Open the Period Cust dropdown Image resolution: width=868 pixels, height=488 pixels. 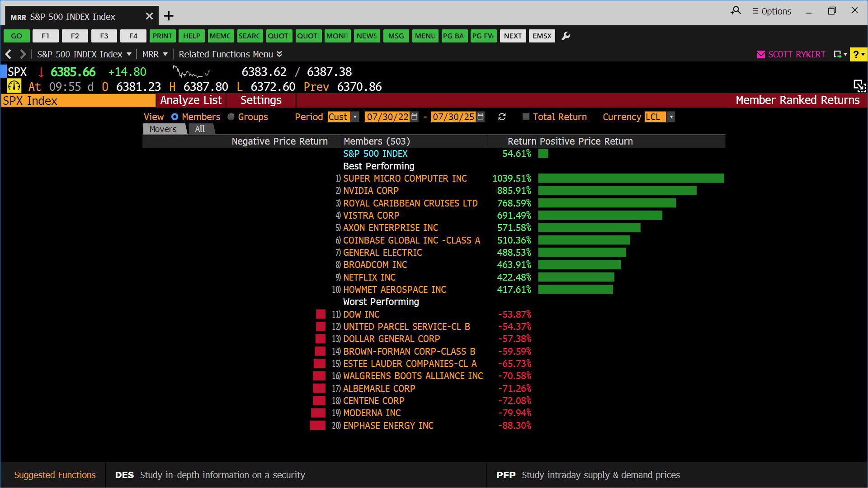coord(355,117)
